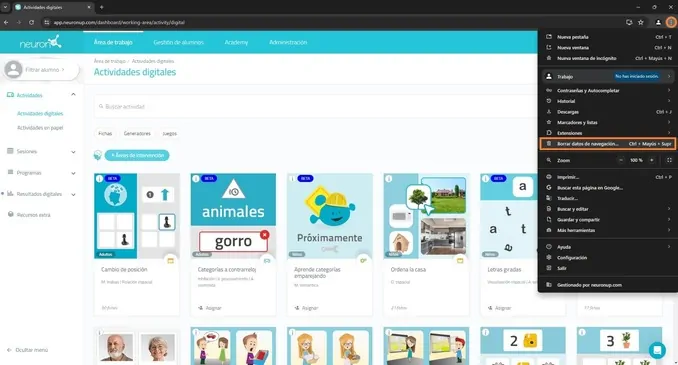Select Nueva ventana de incógnito
The height and width of the screenshot is (365, 678).
(x=608, y=58)
